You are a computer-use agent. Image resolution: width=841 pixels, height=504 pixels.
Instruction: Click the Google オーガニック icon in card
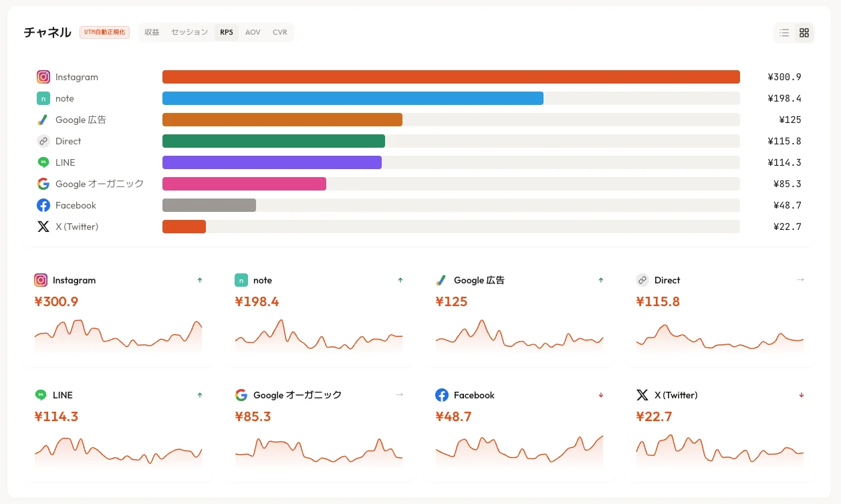(x=241, y=395)
